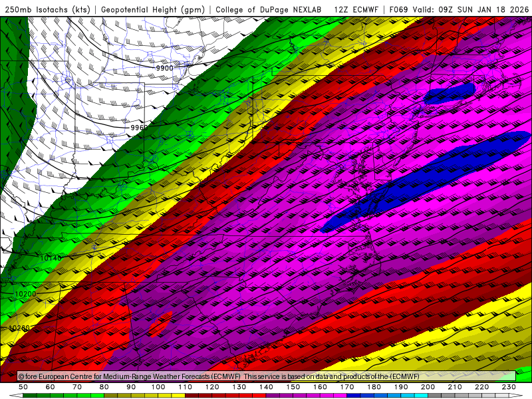The height and width of the screenshot is (399, 532).
Task: Click the 10200 height contour label
Action: coord(25,294)
